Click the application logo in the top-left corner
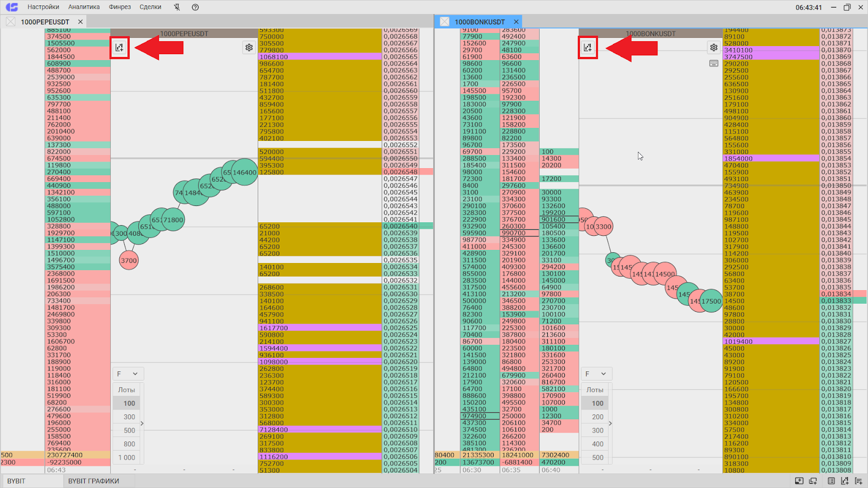The height and width of the screenshot is (488, 868). [x=11, y=7]
